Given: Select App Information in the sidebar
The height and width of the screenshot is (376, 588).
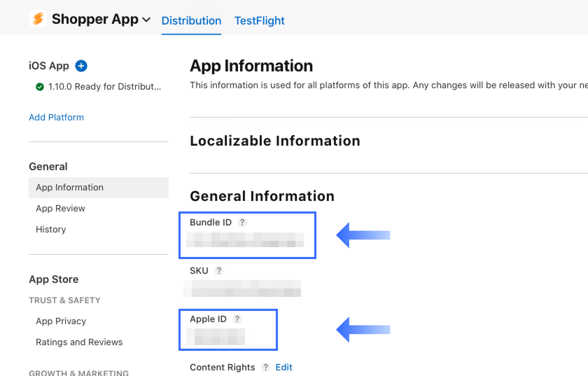Looking at the screenshot, I should coord(70,188).
